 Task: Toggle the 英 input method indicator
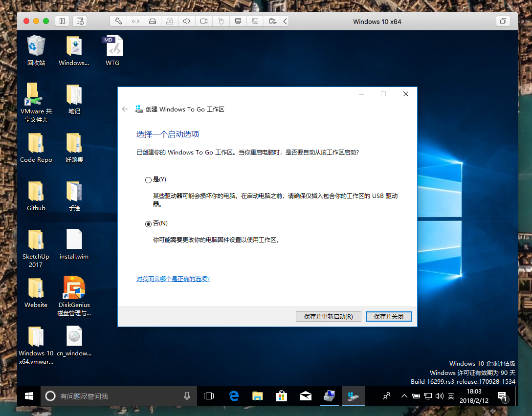(x=451, y=396)
